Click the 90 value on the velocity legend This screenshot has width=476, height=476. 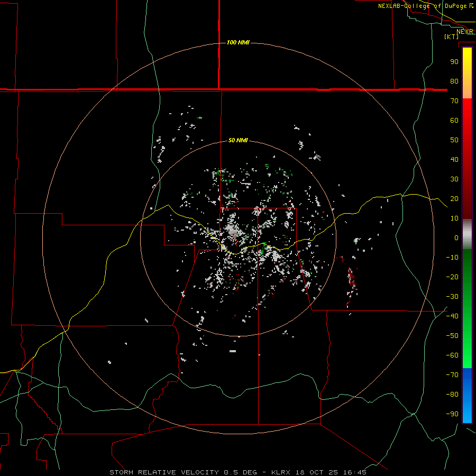[454, 62]
